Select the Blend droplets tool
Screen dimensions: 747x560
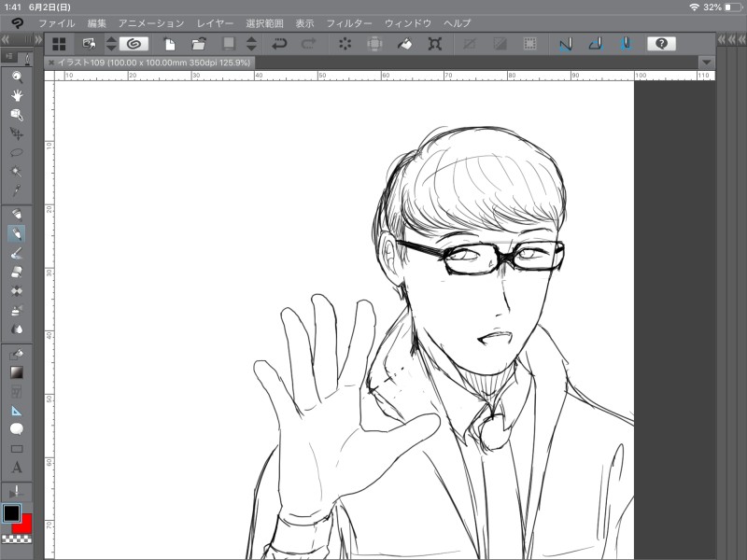pyautogui.click(x=17, y=329)
